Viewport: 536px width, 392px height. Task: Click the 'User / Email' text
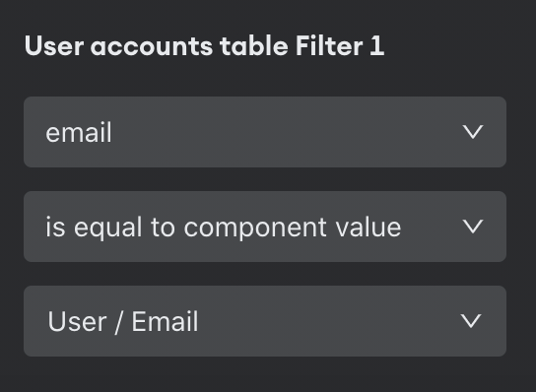click(x=123, y=322)
